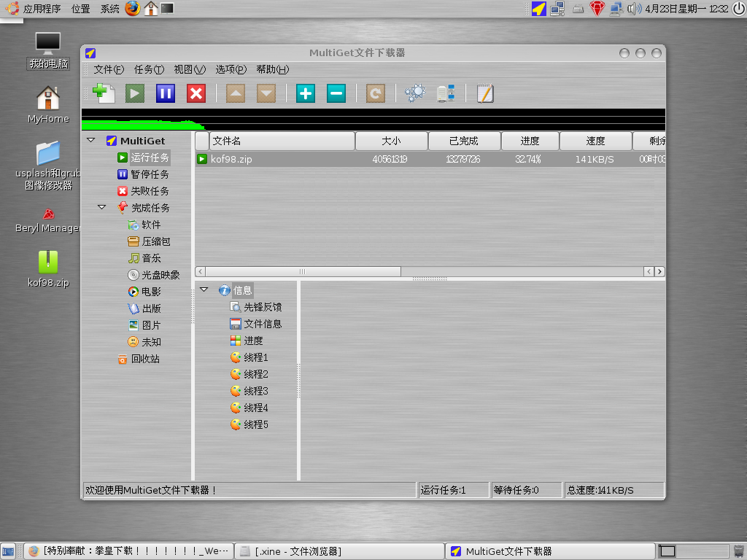Image resolution: width=747 pixels, height=560 pixels.
Task: Open the MyHome desktop icon
Action: pos(48,105)
